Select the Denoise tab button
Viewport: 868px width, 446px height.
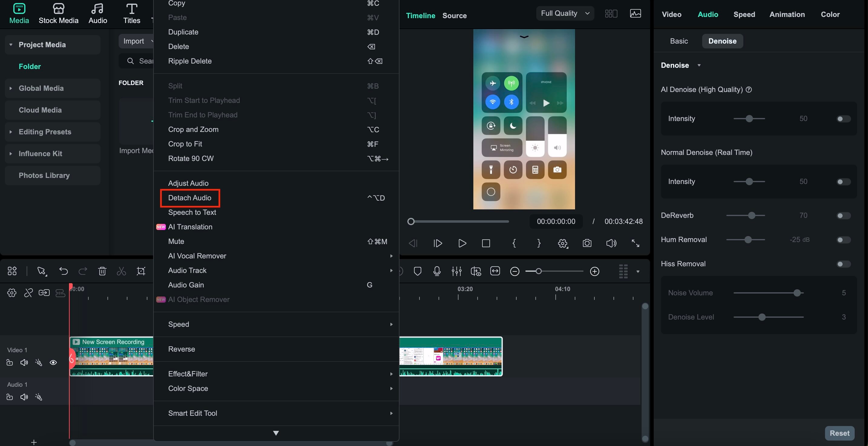point(722,41)
